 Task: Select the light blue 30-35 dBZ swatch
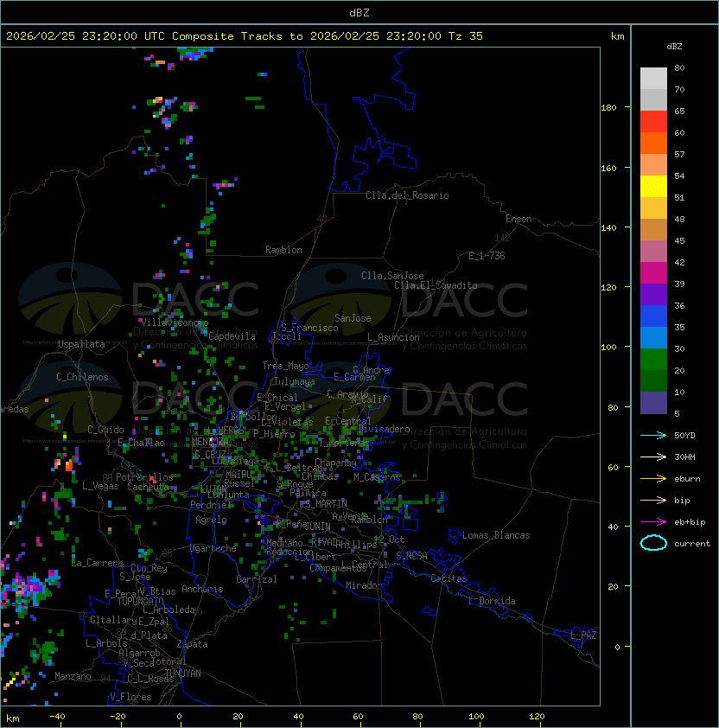pyautogui.click(x=653, y=337)
